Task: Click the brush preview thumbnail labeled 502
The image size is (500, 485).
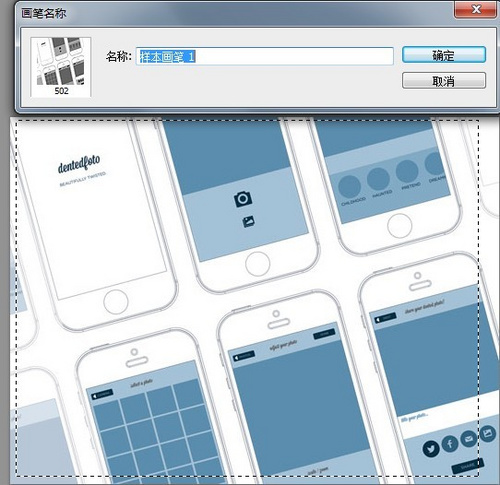Action: pyautogui.click(x=61, y=67)
